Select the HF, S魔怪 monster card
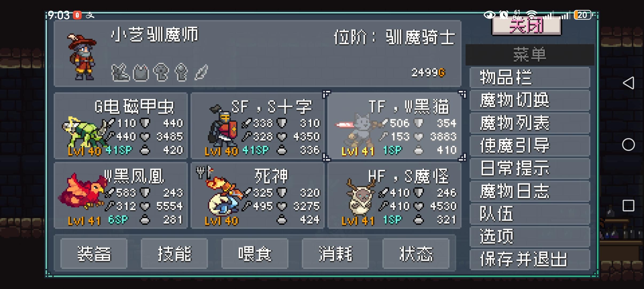Screen dimensions: 644x289 (395, 195)
